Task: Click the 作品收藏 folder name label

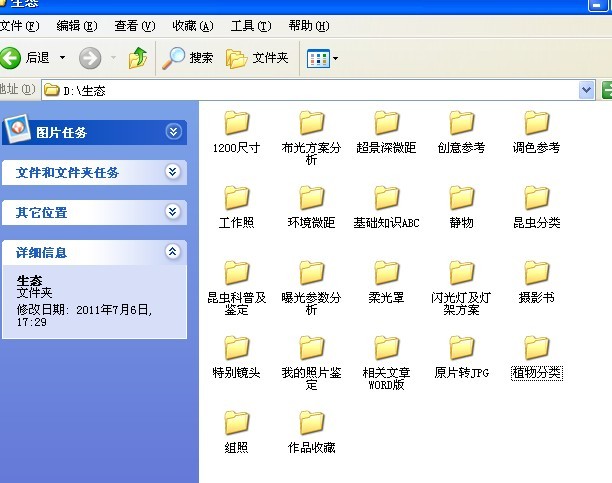Action: pyautogui.click(x=311, y=448)
